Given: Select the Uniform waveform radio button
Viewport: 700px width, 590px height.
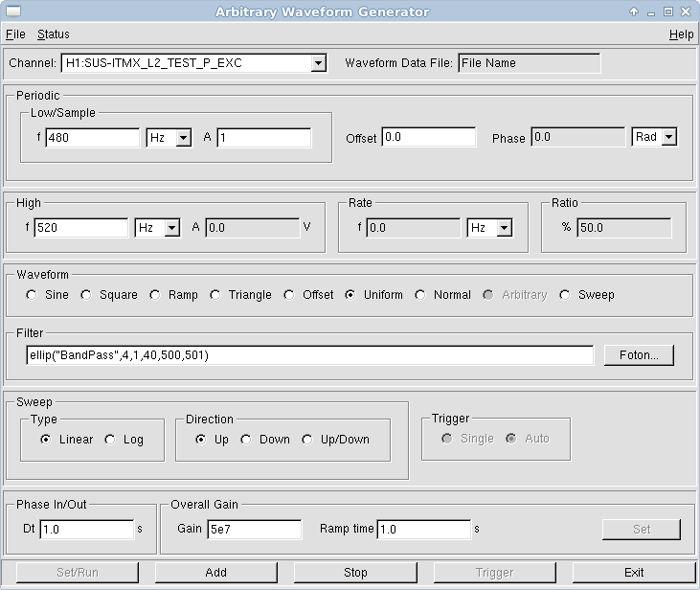Looking at the screenshot, I should tap(350, 295).
